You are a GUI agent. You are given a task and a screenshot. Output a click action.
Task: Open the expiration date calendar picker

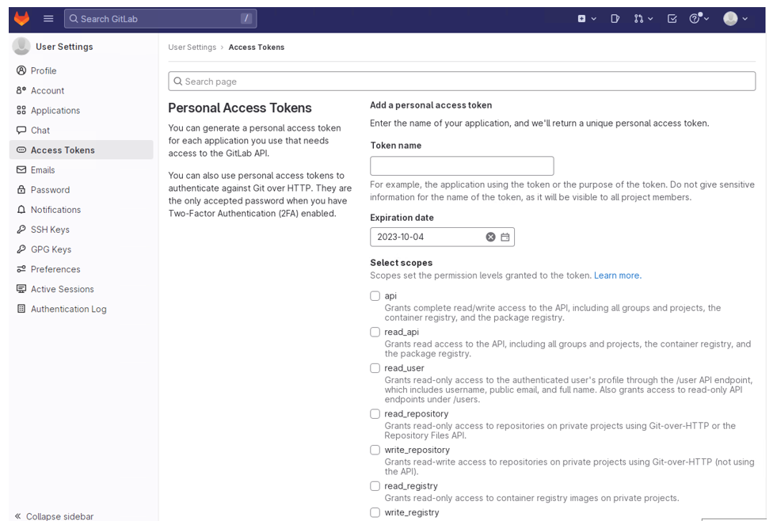505,237
